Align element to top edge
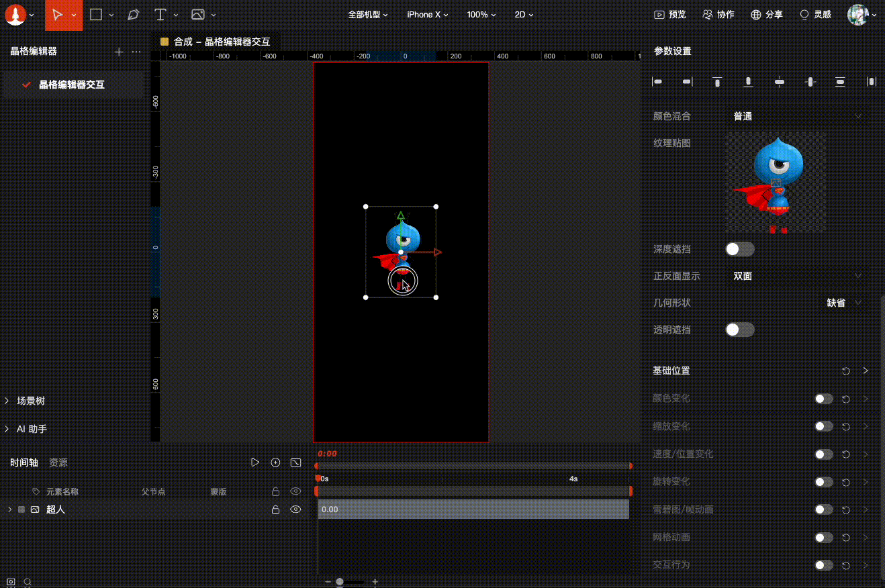This screenshot has width=885, height=588. pyautogui.click(x=718, y=82)
